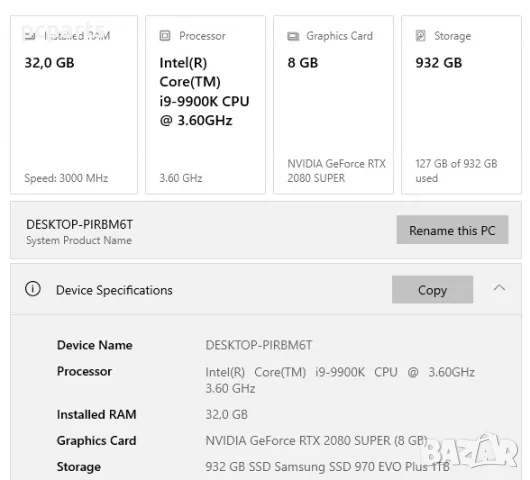Copy the device specifications

432,290
